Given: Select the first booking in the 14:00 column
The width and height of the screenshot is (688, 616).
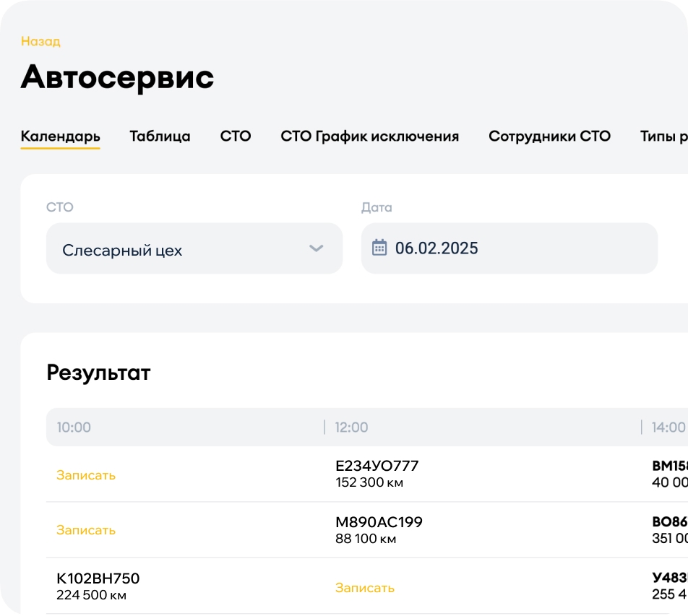Looking at the screenshot, I should pos(669,474).
